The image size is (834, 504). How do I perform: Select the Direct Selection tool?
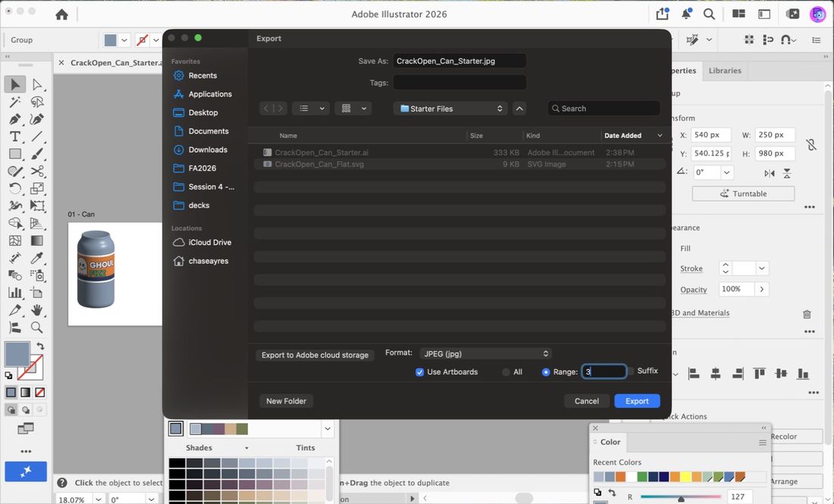36,85
